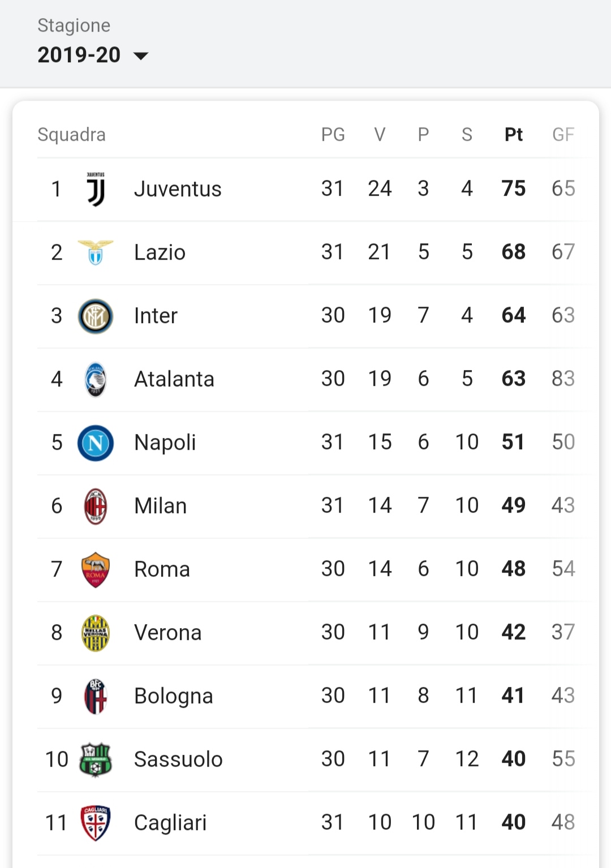Click the Lazio eagle crest icon
This screenshot has height=868, width=611.
[x=96, y=252]
